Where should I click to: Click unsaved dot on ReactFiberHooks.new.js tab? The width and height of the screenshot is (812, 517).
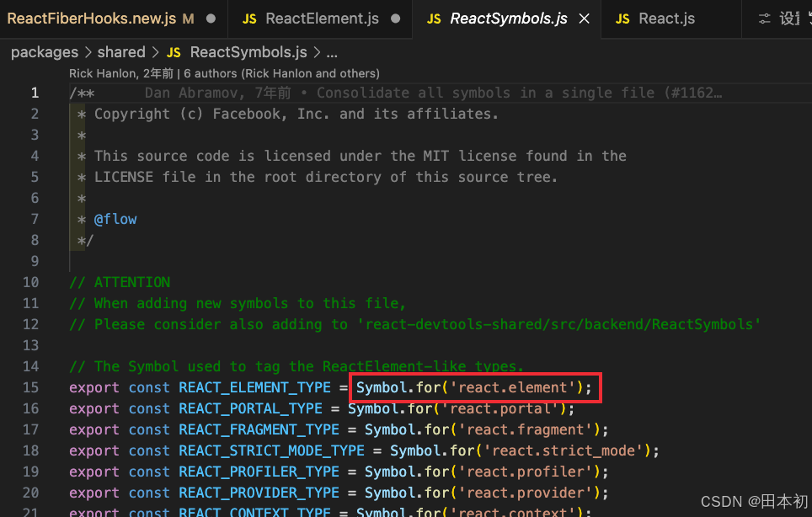(x=211, y=19)
